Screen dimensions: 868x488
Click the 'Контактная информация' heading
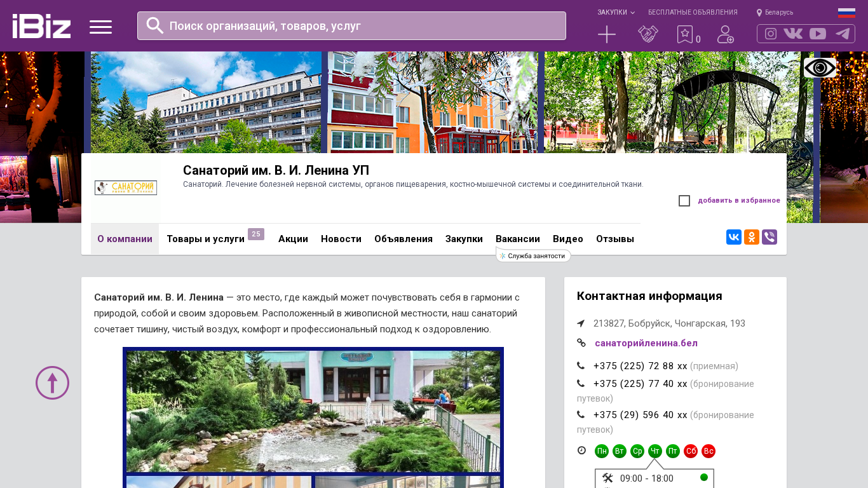(x=649, y=296)
